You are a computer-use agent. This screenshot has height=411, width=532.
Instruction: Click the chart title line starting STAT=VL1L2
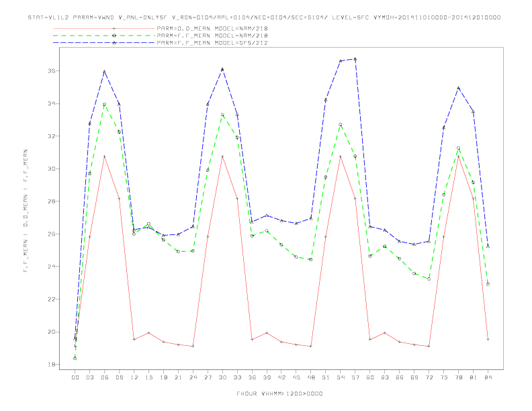(264, 17)
